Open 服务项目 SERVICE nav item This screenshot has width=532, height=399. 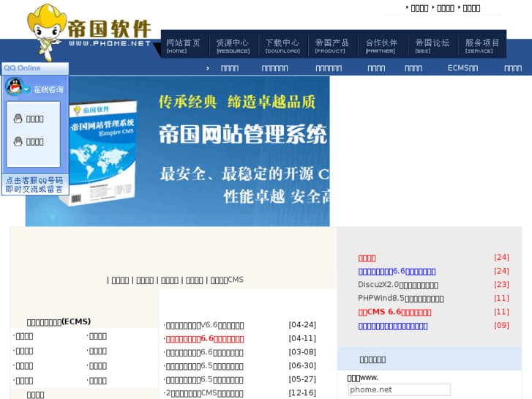tap(482, 45)
